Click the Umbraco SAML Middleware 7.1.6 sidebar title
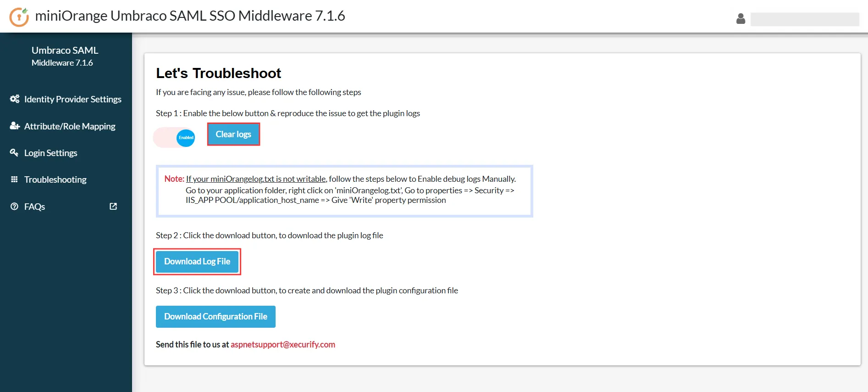Viewport: 868px width, 392px height. [x=65, y=56]
